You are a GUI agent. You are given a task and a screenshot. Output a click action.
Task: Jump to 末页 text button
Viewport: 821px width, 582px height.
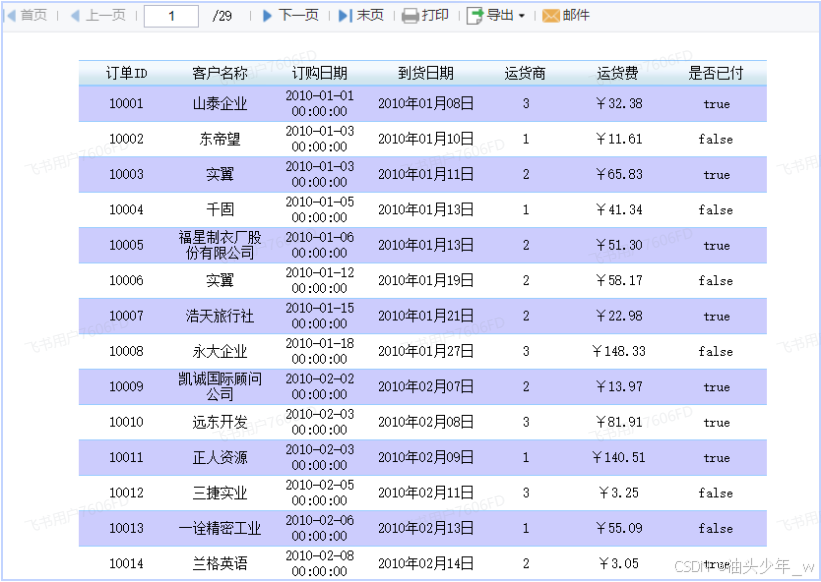tap(370, 15)
